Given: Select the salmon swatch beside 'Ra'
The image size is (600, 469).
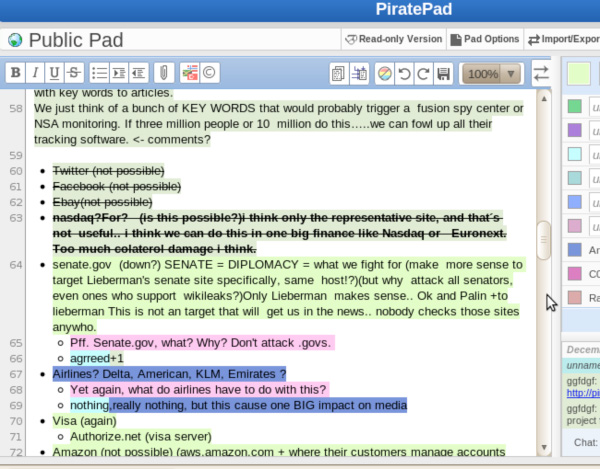Looking at the screenshot, I should (x=574, y=298).
